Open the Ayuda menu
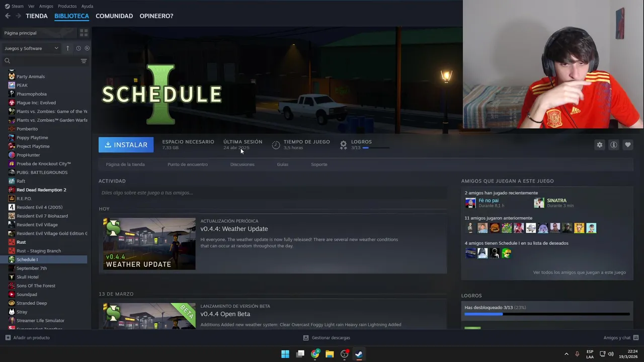Image resolution: width=644 pixels, height=362 pixels. point(88,6)
